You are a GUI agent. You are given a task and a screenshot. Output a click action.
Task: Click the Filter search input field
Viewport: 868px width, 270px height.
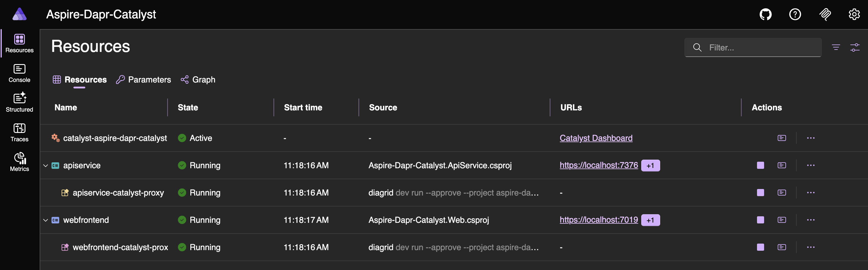click(x=758, y=47)
